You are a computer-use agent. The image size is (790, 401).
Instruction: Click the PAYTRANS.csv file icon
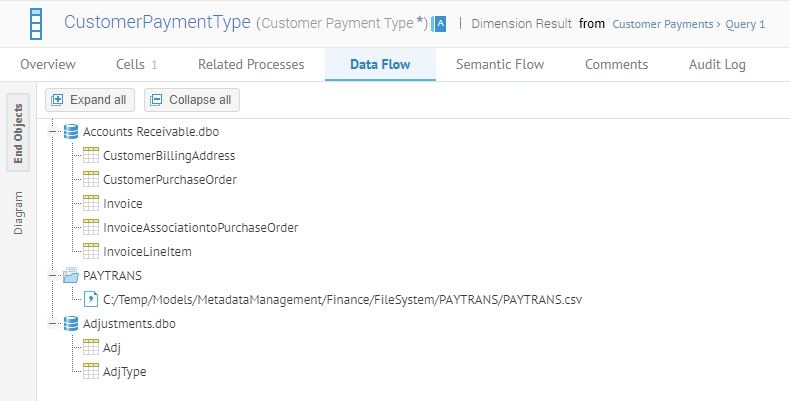click(91, 299)
